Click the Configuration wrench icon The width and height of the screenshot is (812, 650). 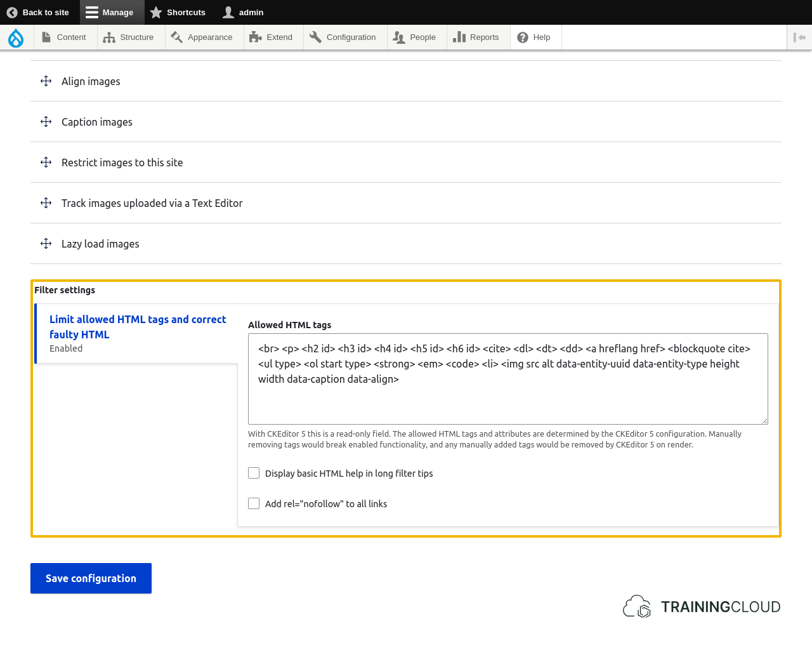click(315, 37)
